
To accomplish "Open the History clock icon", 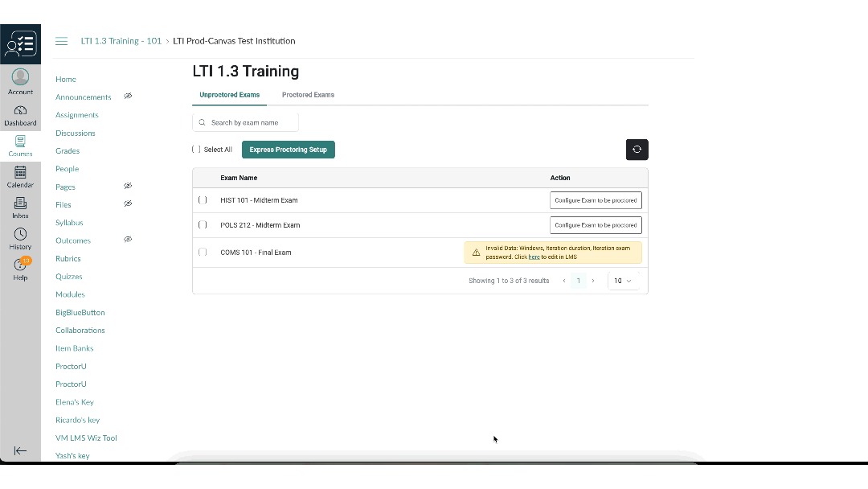I will coord(20,234).
